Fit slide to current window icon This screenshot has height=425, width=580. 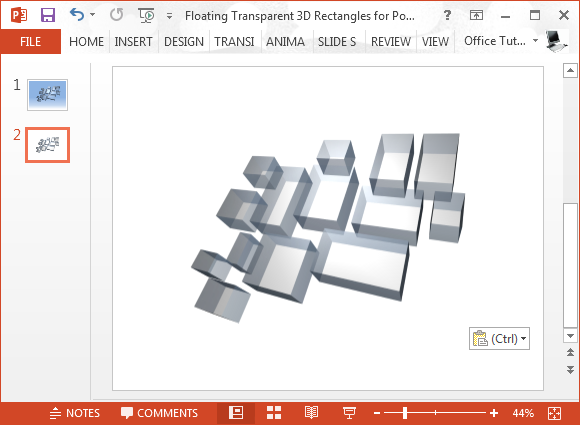tap(554, 413)
